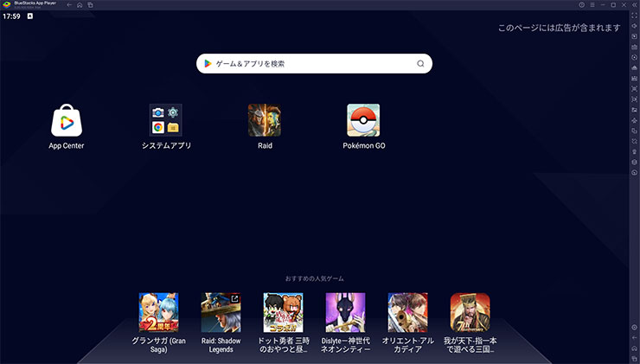640x364 pixels.
Task: Click the magnifier icon in the search bar
Action: [420, 64]
